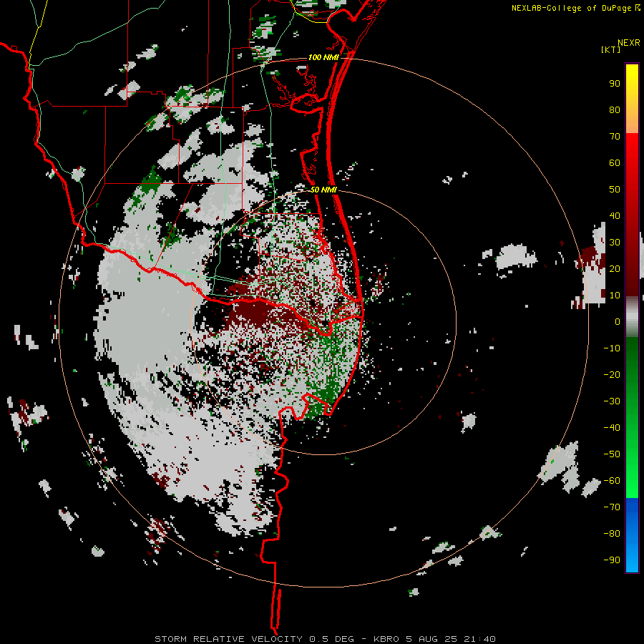The height and width of the screenshot is (644, 644).
Task: Click the 70 value on the velocity scale
Action: (x=615, y=137)
